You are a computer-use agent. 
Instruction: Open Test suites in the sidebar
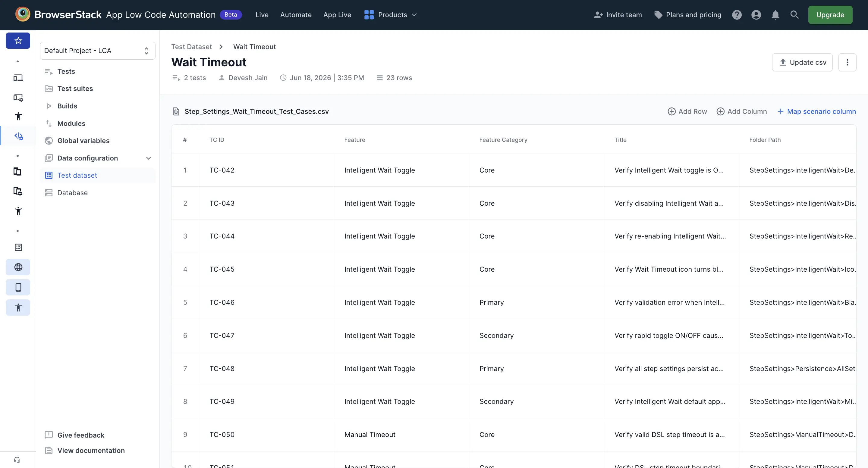coord(75,89)
